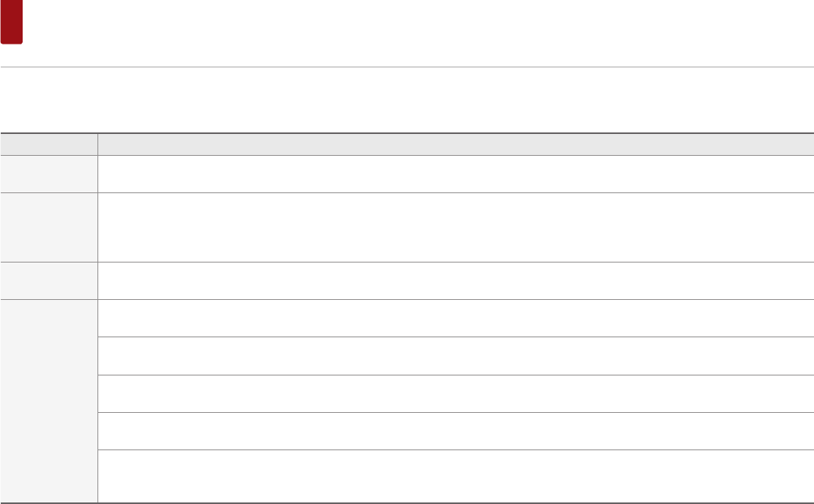Select the third body row's left label cell
Screen dimensions: 814x504
pos(49,280)
